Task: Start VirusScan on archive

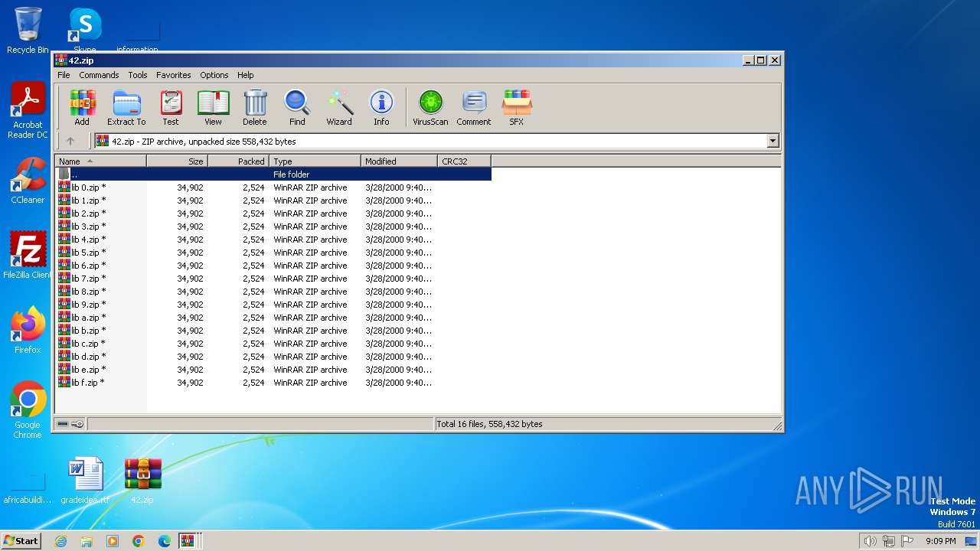Action: click(430, 107)
